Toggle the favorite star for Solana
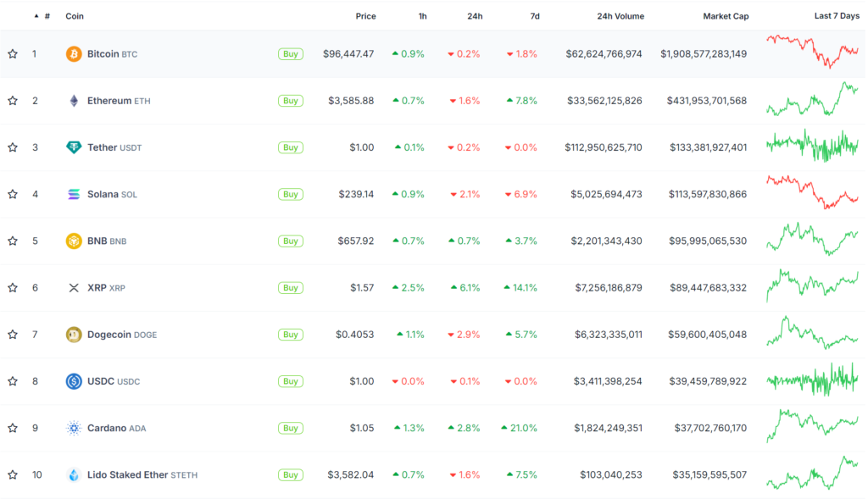868x499 pixels. click(x=13, y=194)
